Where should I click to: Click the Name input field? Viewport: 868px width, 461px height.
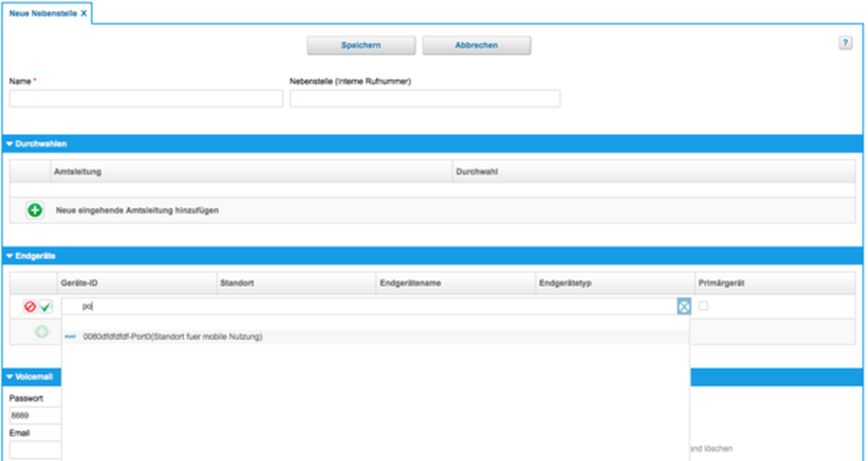[x=146, y=99]
